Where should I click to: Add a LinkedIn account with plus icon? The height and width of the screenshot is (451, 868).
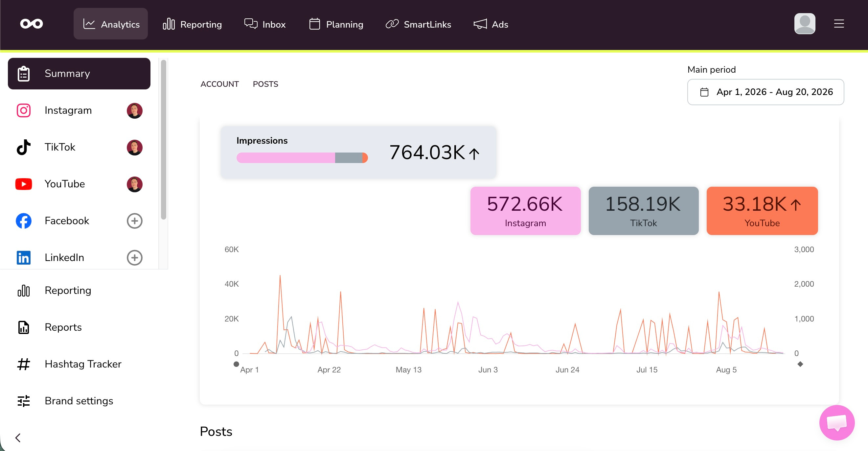point(134,257)
